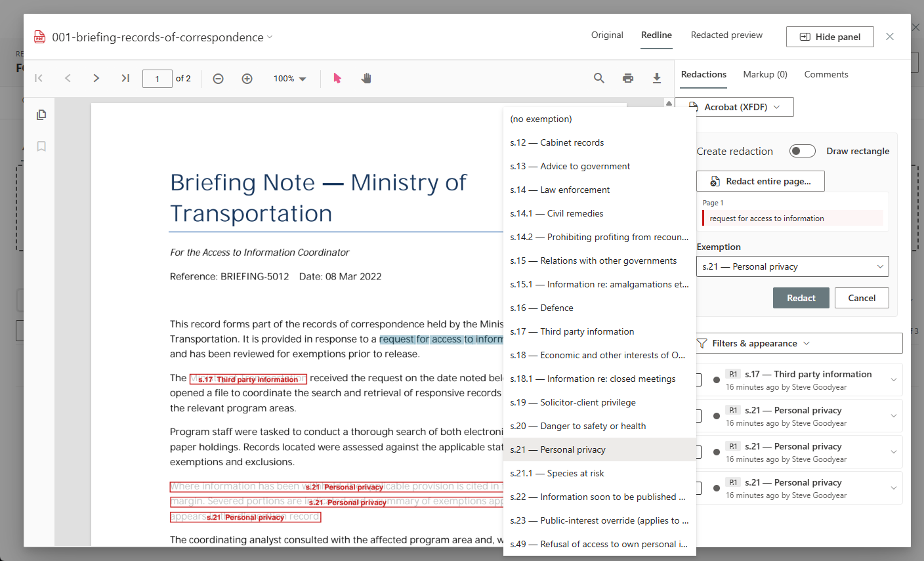Open the document name dropdown
The image size is (924, 561).
coord(269,37)
